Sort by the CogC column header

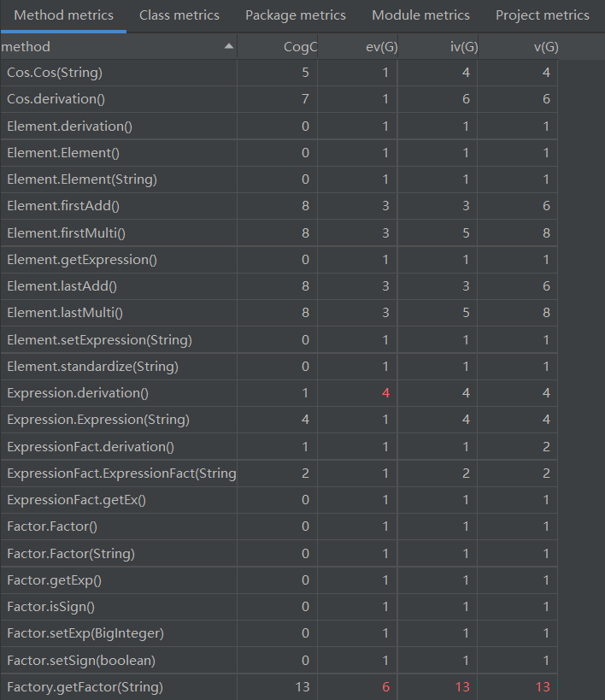pyautogui.click(x=300, y=47)
